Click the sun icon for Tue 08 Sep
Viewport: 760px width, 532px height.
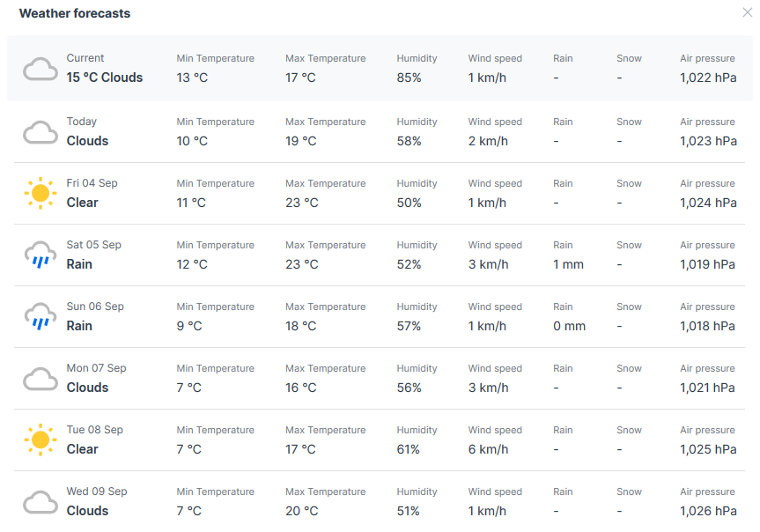click(x=41, y=440)
